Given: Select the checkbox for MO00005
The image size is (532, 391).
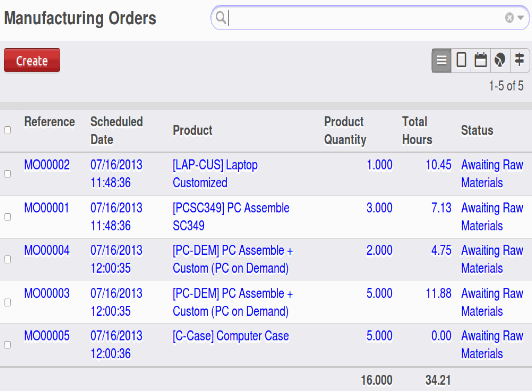Looking at the screenshot, I should [7, 345].
